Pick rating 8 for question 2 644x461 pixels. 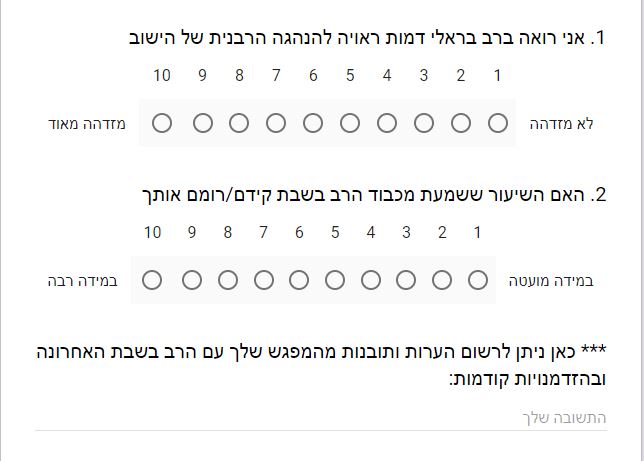(228, 280)
